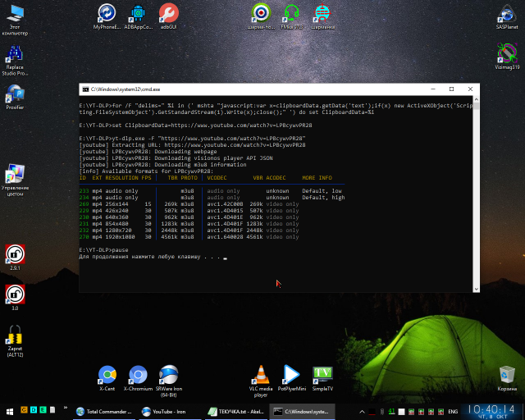Click format row 232 mp4 1280x720
Screen dimensions: 525x420
coord(189,231)
